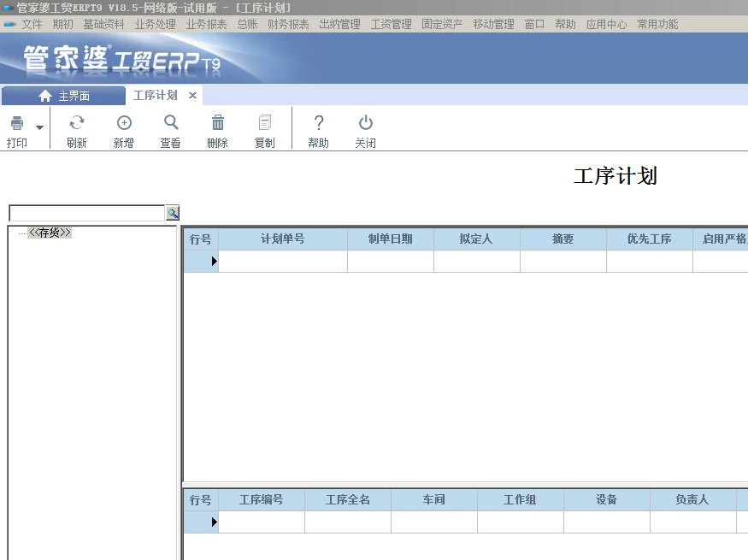Open the 业务报表 menu

pyautogui.click(x=206, y=24)
